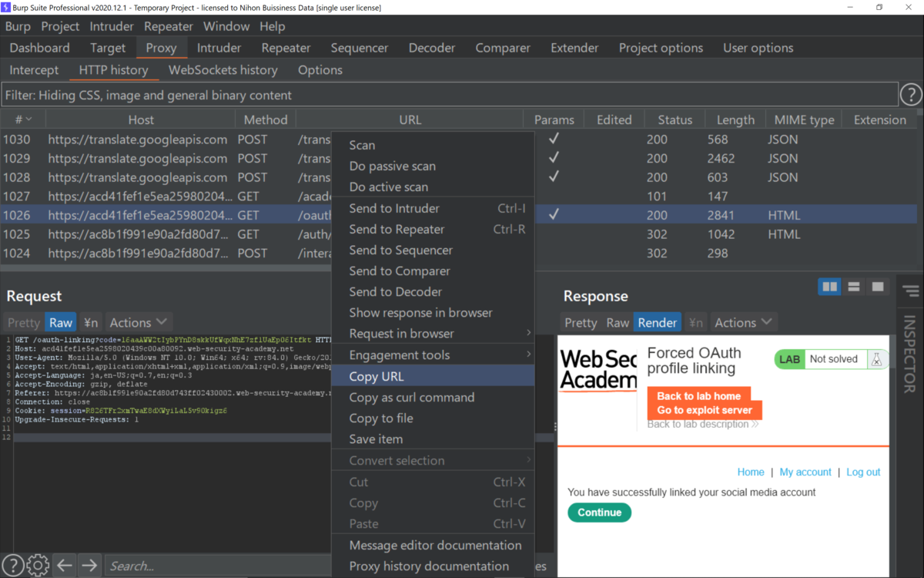Select Do active scan menu entry
This screenshot has height=578, width=924.
pyautogui.click(x=433, y=187)
